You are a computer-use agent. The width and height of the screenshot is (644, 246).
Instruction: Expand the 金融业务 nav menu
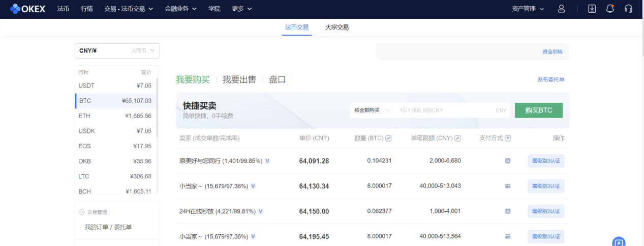point(180,9)
